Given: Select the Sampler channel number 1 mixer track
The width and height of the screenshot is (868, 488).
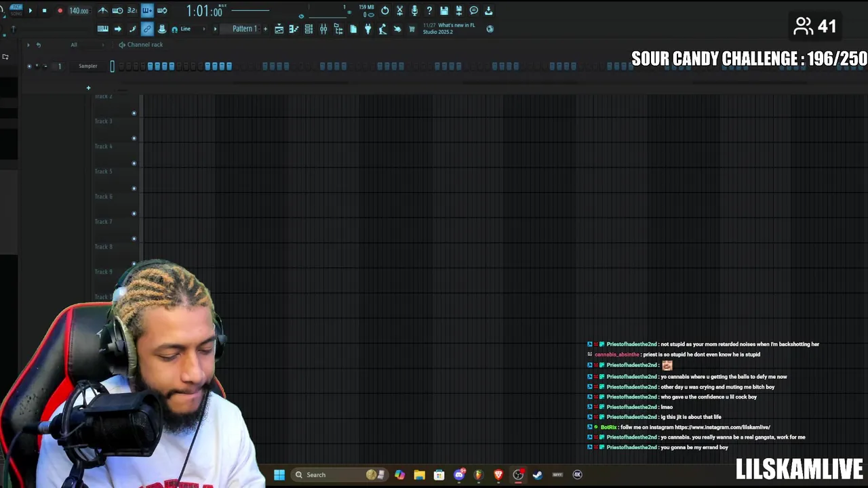Looking at the screenshot, I should pyautogui.click(x=59, y=66).
